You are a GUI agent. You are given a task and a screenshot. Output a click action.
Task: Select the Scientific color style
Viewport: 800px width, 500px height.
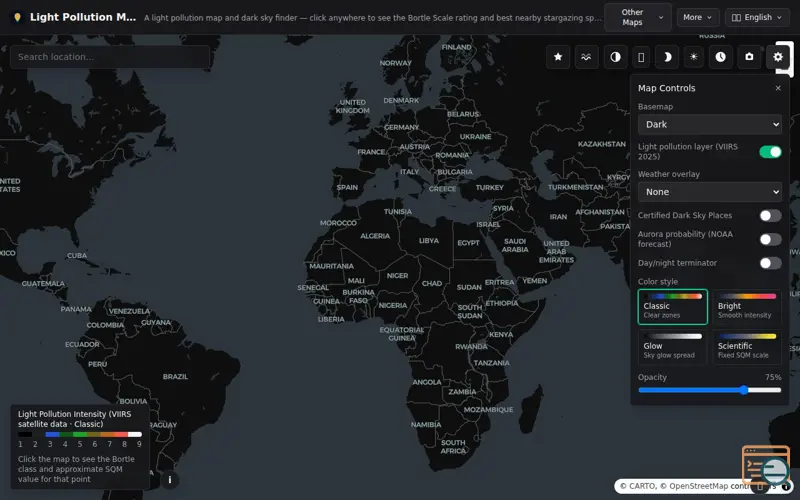click(x=747, y=347)
